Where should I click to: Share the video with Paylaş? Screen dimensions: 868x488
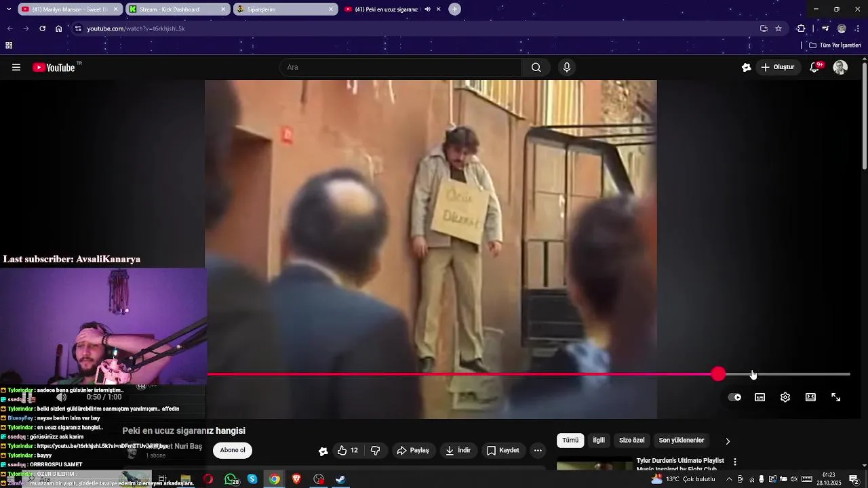click(413, 450)
